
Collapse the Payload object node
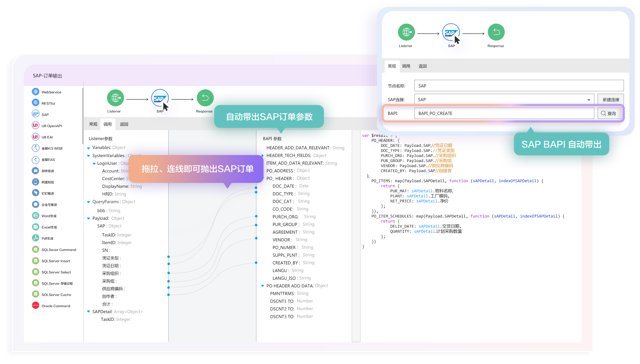(x=88, y=218)
